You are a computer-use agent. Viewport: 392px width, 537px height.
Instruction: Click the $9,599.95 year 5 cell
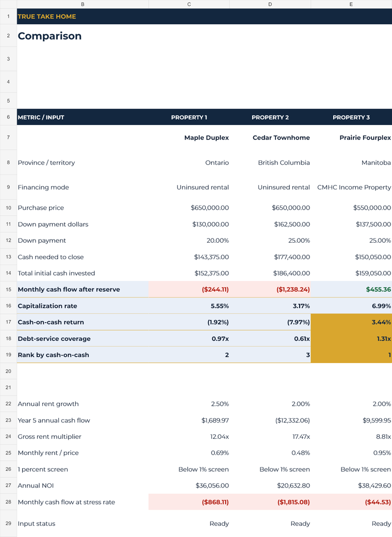[x=351, y=420]
